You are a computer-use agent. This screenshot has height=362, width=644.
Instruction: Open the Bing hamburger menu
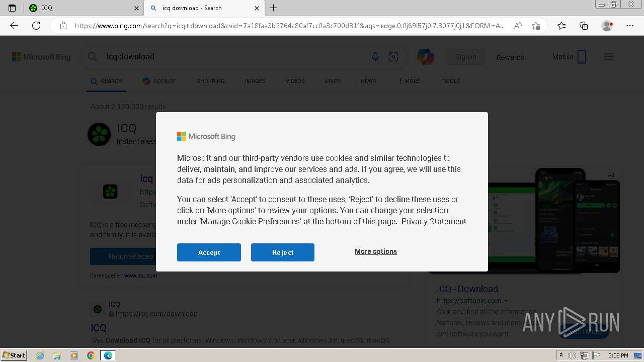coord(609,57)
